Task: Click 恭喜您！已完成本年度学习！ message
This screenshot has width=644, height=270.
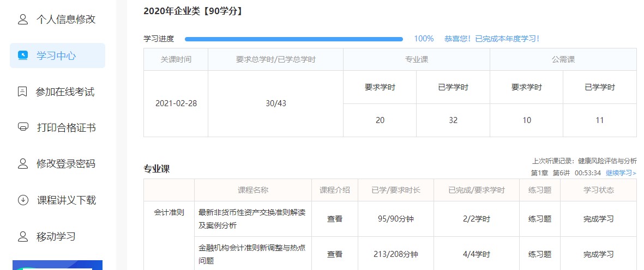Action: [492, 39]
